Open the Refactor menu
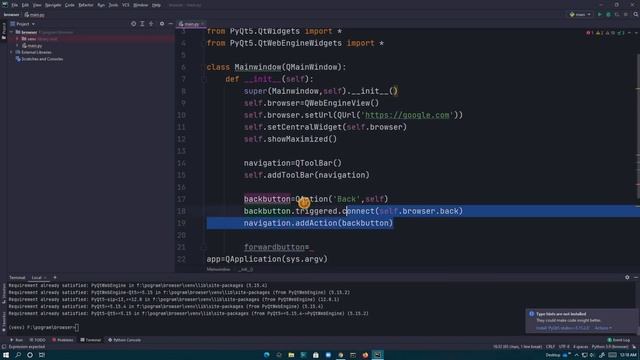 86,5
